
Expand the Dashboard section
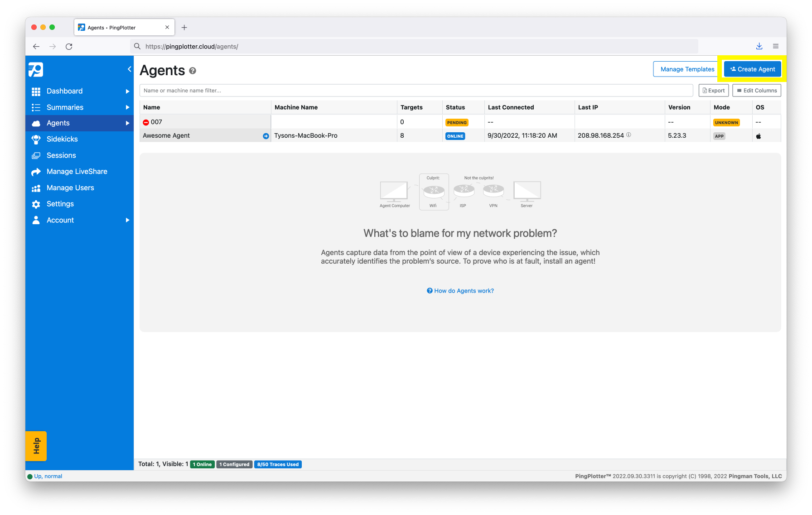coord(127,91)
